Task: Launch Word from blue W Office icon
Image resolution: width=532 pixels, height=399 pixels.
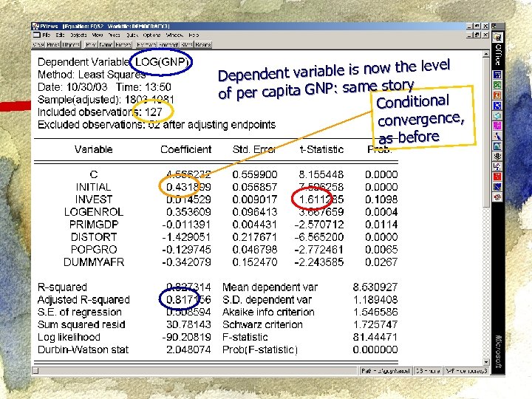Action: coord(497,75)
